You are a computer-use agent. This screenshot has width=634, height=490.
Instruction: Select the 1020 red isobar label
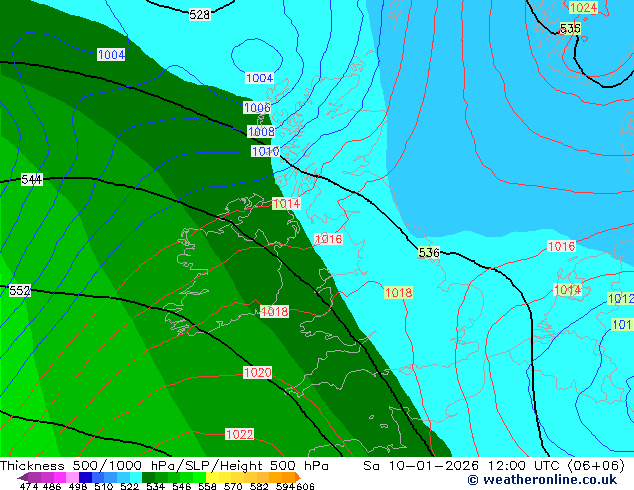coord(258,372)
